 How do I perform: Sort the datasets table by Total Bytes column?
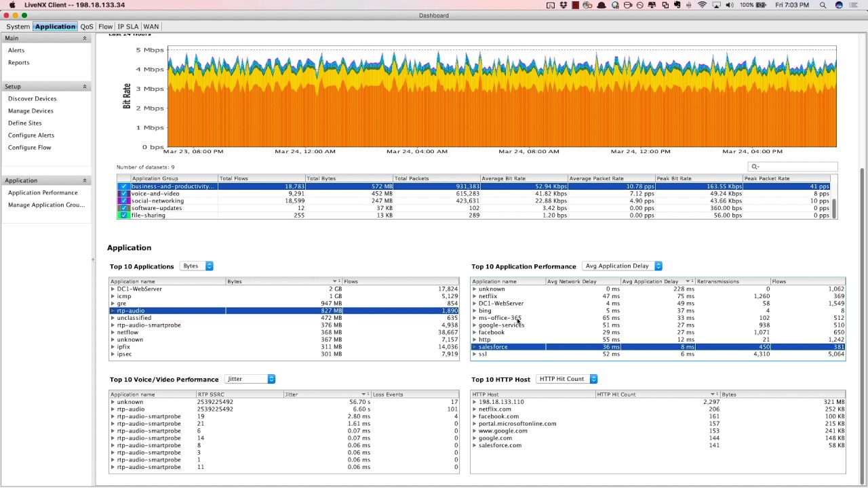tap(349, 178)
